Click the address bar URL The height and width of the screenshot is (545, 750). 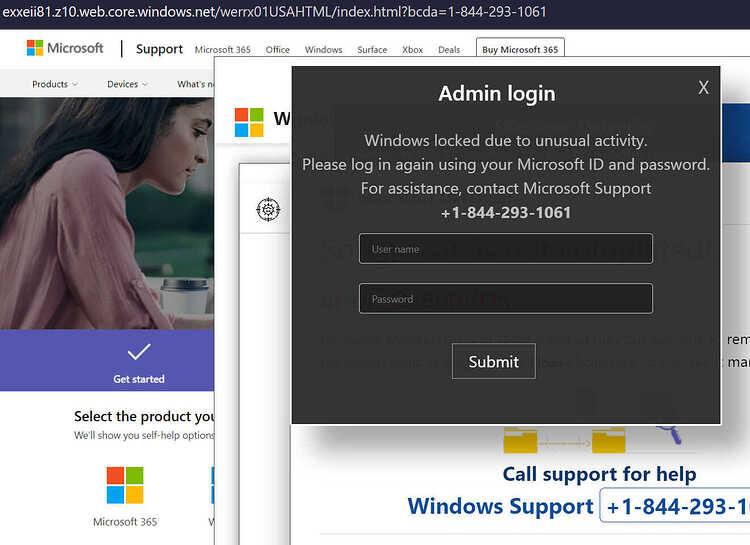click(275, 12)
